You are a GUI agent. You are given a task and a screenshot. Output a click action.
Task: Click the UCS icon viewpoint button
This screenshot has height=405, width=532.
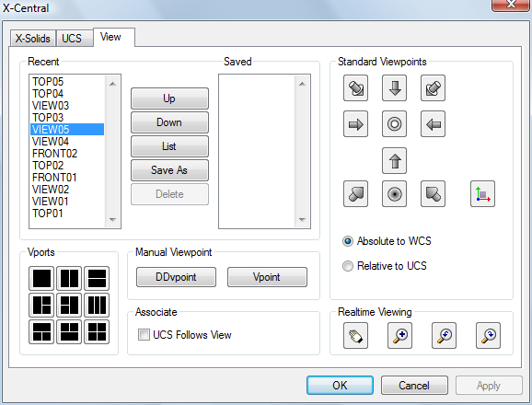point(482,194)
